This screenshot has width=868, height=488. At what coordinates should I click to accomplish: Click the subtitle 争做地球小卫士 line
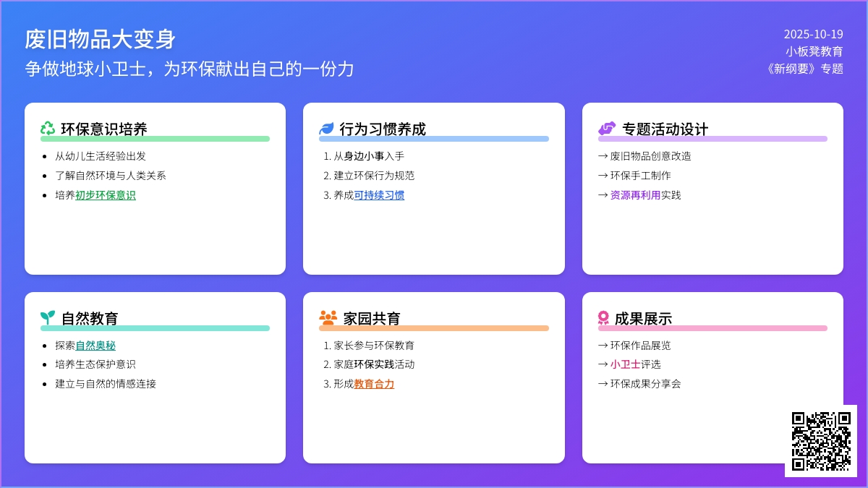(x=190, y=69)
